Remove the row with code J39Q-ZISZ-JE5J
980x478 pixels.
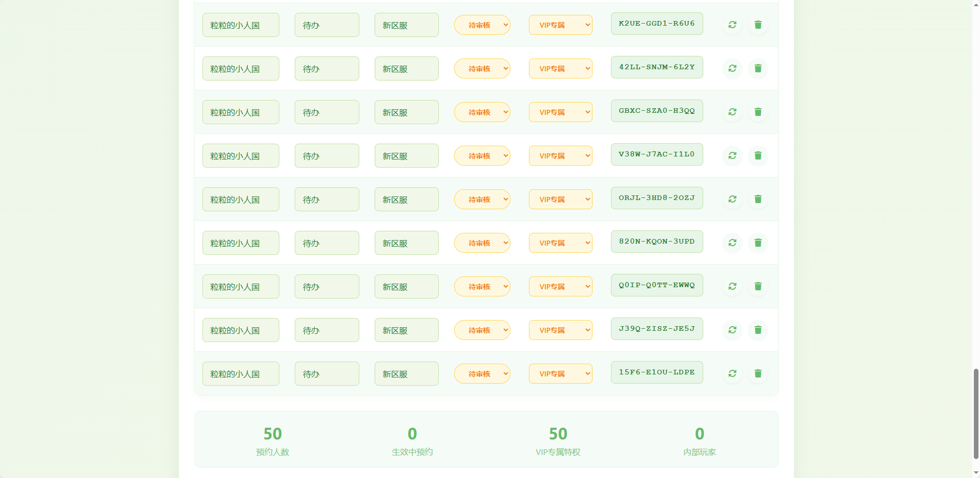click(x=758, y=330)
